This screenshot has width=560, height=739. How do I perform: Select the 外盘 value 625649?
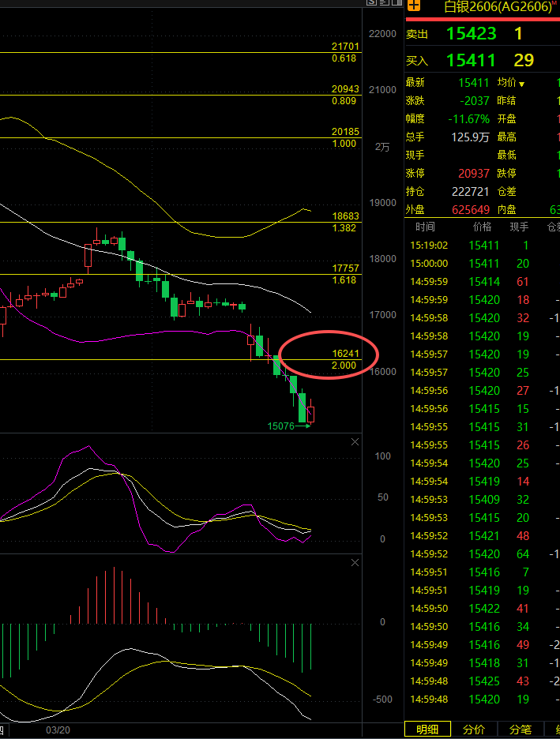coord(471,210)
